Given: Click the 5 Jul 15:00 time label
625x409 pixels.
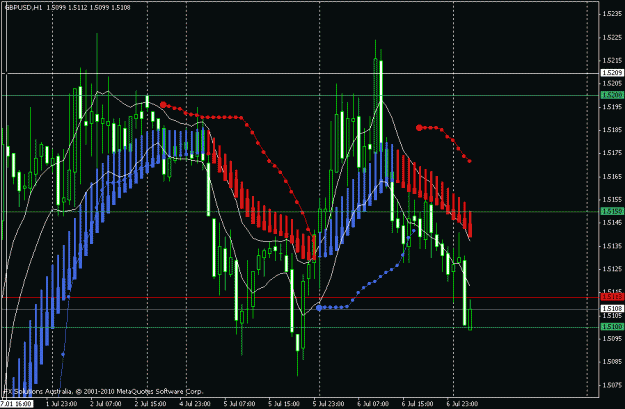Looking at the screenshot, I should [x=284, y=404].
